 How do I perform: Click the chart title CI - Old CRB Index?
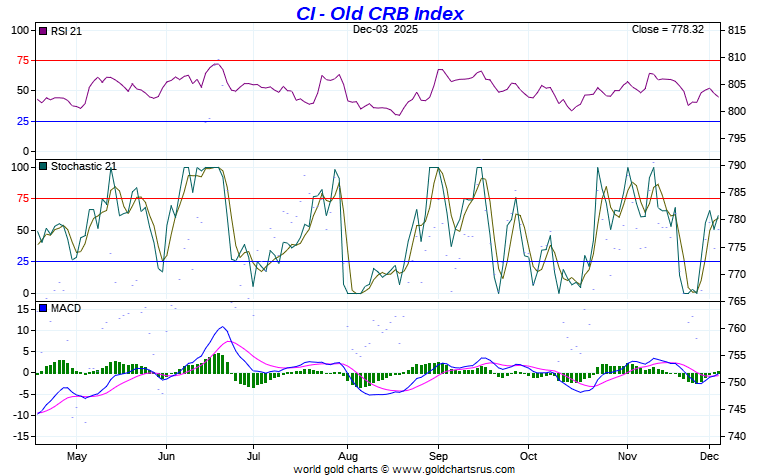[x=380, y=13]
